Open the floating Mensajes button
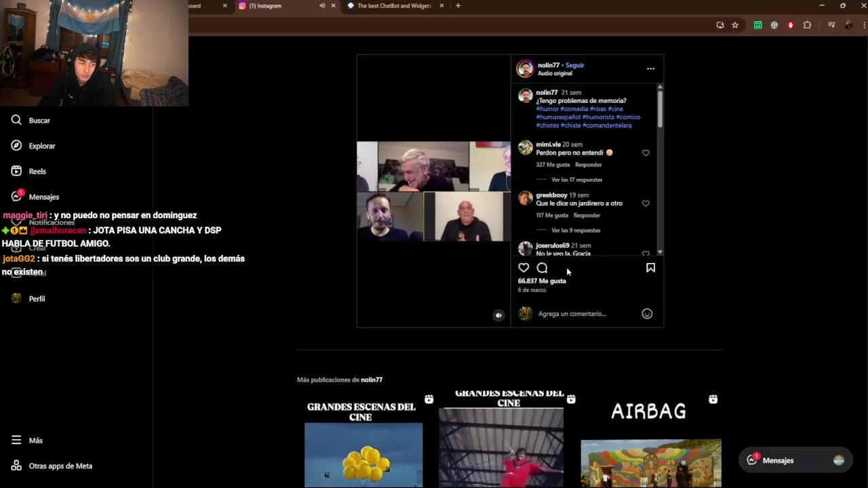The height and width of the screenshot is (488, 868). click(795, 460)
